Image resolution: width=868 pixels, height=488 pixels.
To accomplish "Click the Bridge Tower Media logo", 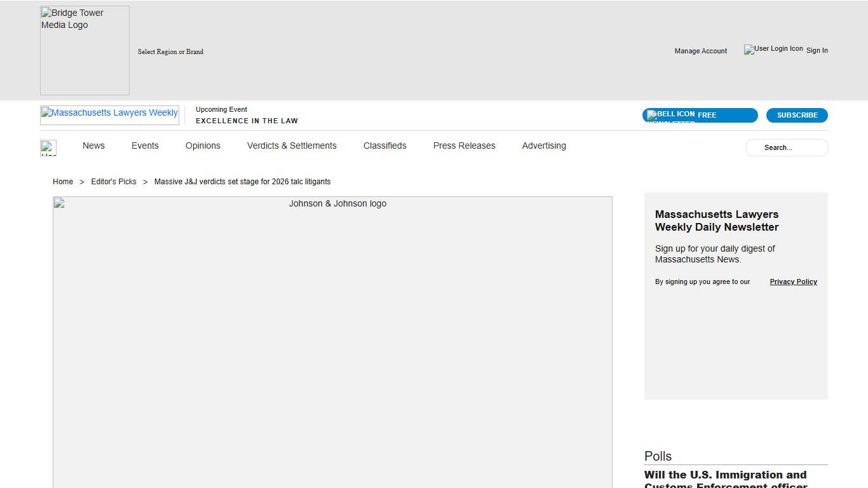I will (x=85, y=50).
